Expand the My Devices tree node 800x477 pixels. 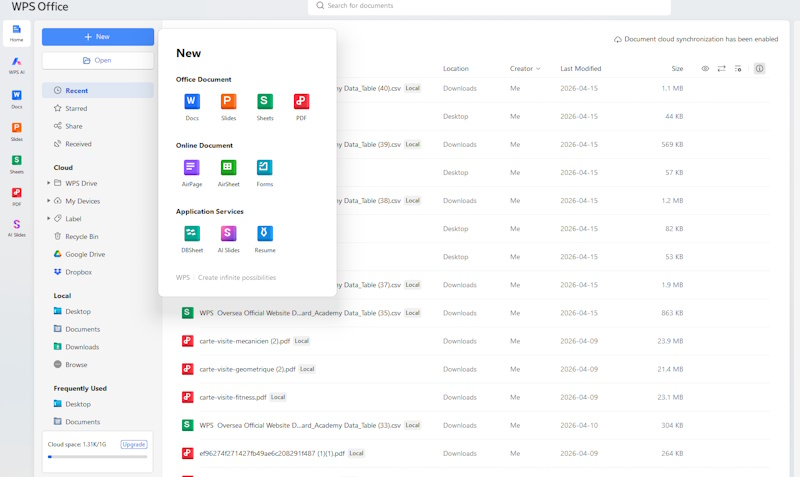pos(48,200)
